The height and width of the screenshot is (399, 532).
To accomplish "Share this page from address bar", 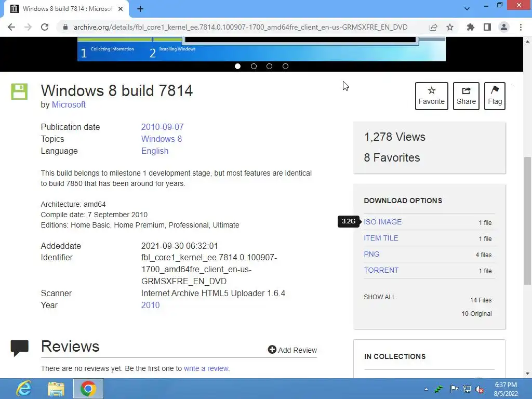I will pyautogui.click(x=433, y=27).
